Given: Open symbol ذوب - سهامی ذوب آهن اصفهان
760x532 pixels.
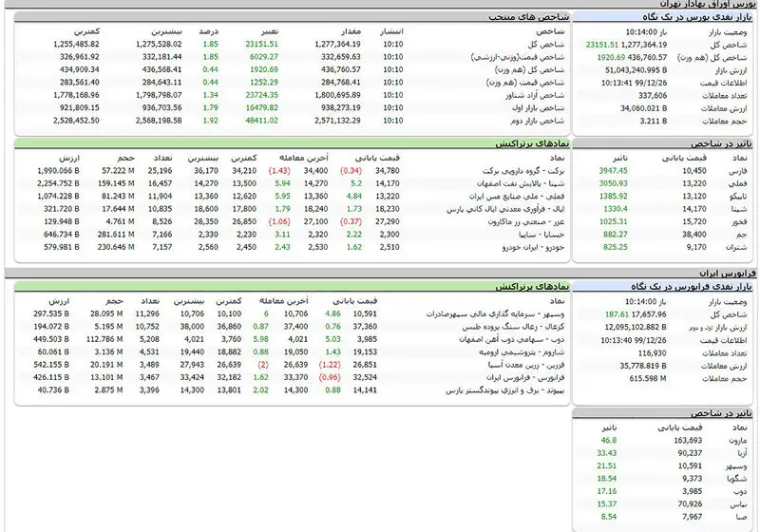Looking at the screenshot, I should pyautogui.click(x=512, y=339).
